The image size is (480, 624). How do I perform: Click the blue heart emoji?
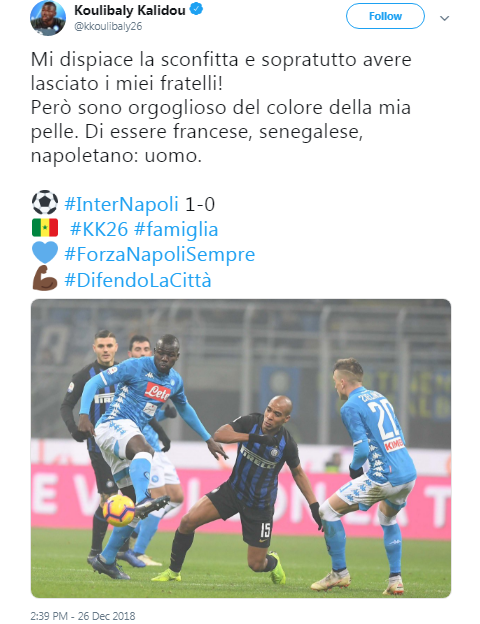pyautogui.click(x=45, y=253)
